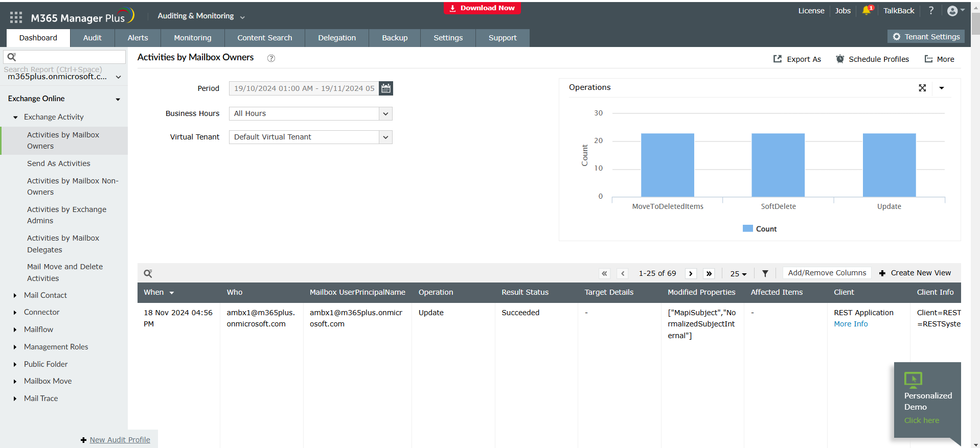
Task: Toggle the Count legend series
Action: [x=760, y=229]
